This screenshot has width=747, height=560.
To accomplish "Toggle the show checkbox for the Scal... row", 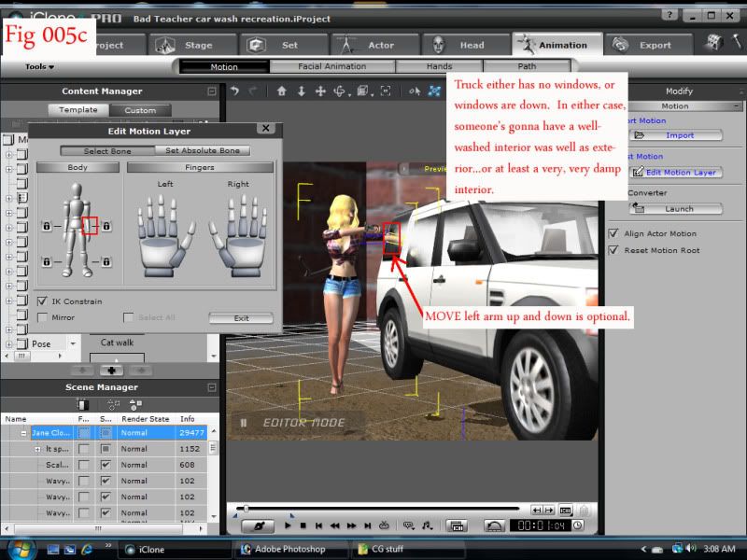I will click(x=106, y=465).
